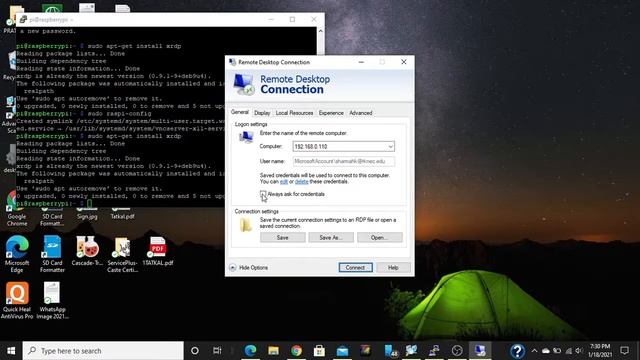Open the Microsoft Edge desktop shortcut

[x=17, y=254]
